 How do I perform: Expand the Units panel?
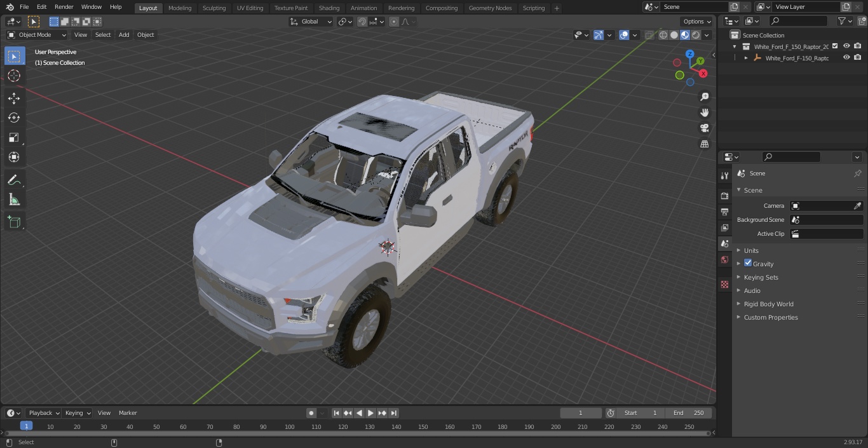[751, 250]
